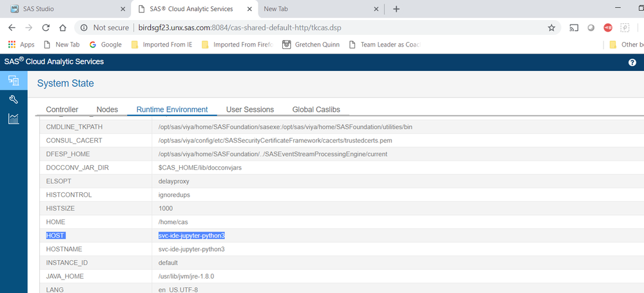Navigate back in browser history
The image size is (644, 293).
point(12,28)
